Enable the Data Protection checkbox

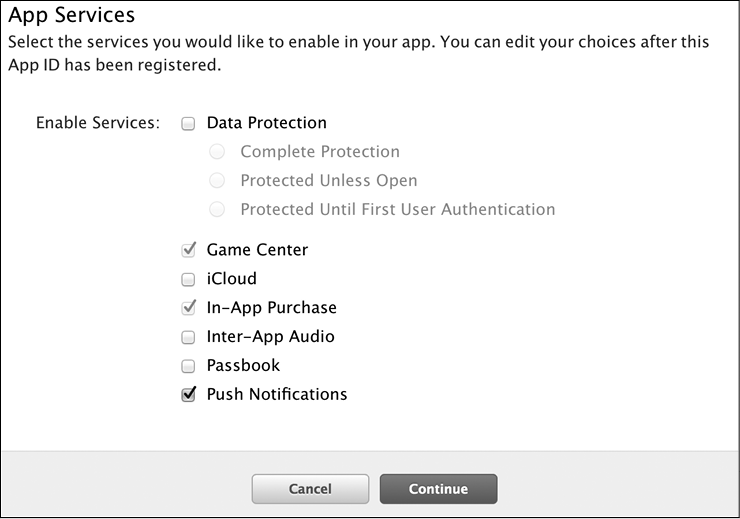click(x=188, y=124)
